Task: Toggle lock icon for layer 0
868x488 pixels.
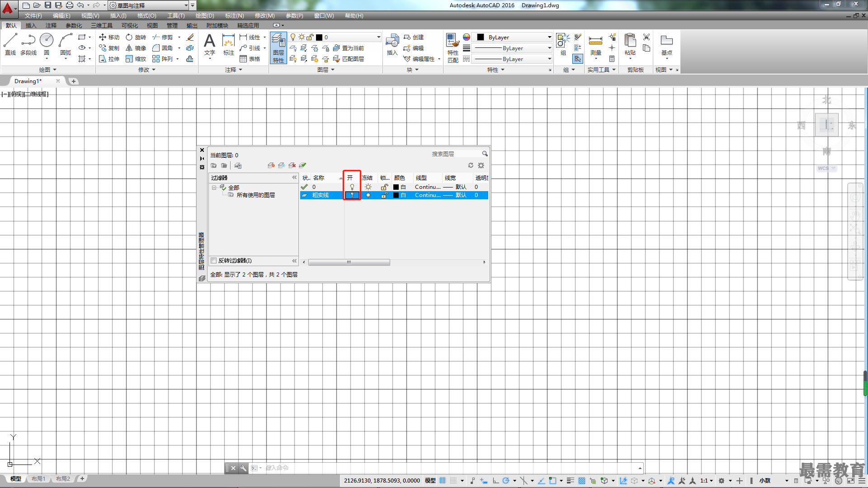Action: (384, 187)
